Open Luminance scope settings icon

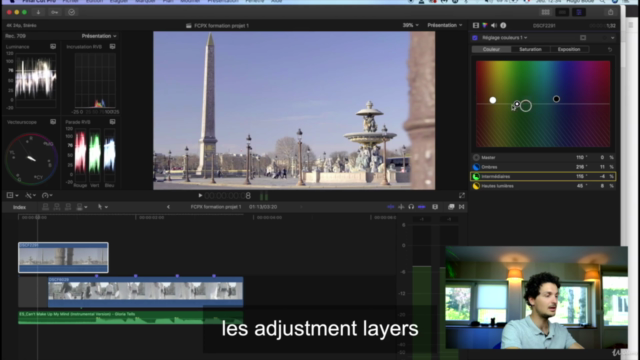click(x=53, y=47)
